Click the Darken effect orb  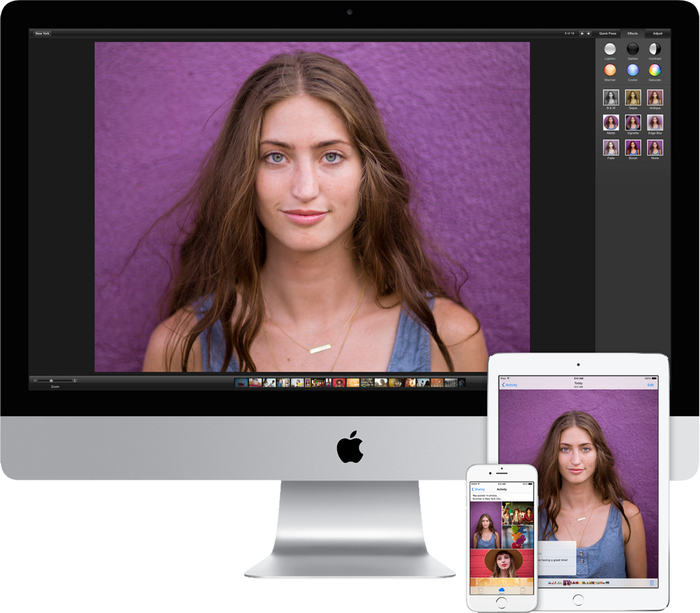coord(632,49)
